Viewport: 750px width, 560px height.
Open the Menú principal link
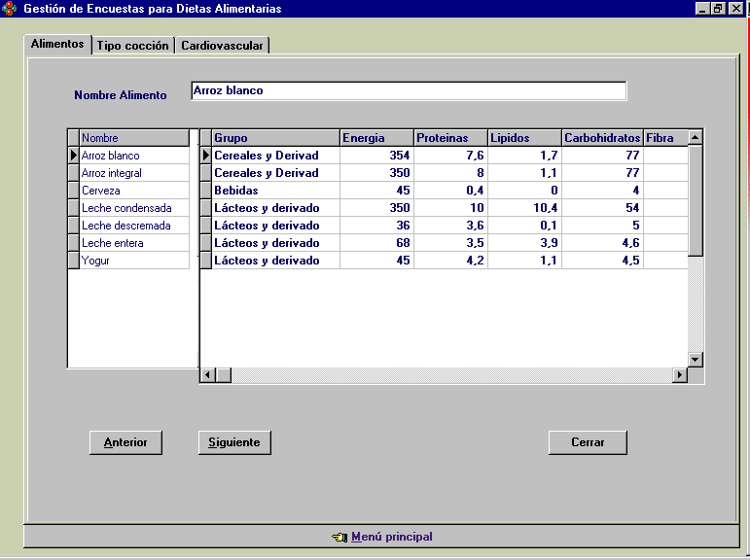[391, 537]
